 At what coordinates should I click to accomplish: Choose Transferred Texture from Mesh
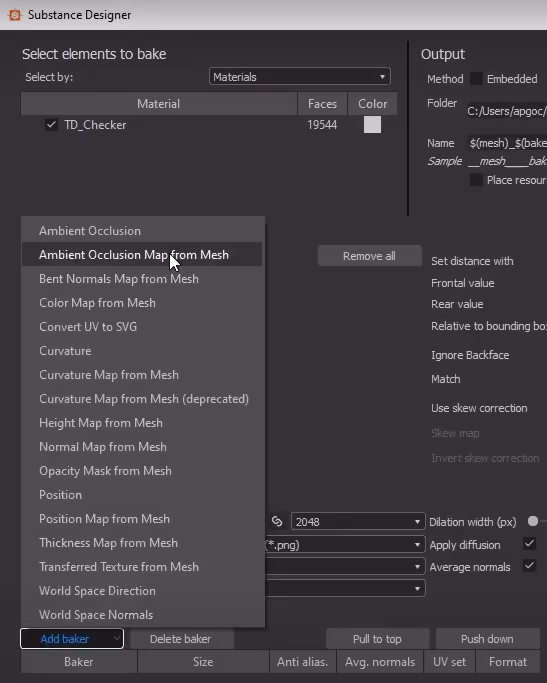[x=142, y=567]
